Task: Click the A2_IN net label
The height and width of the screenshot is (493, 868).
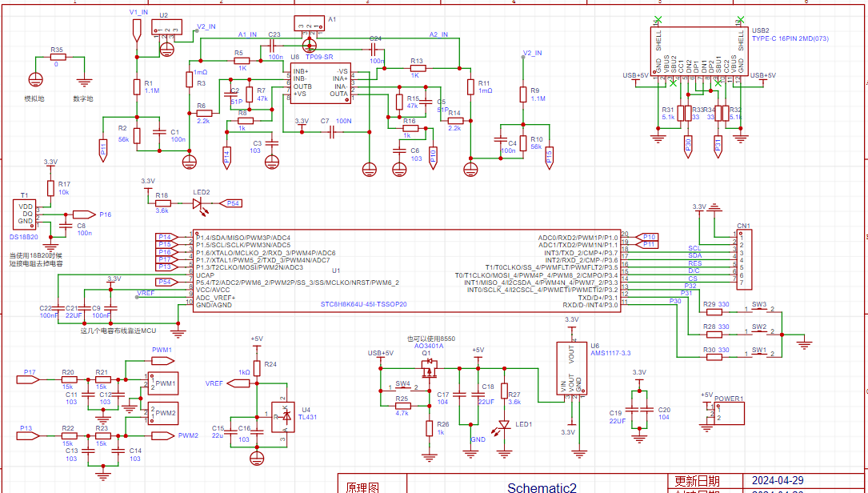Action: tap(438, 34)
